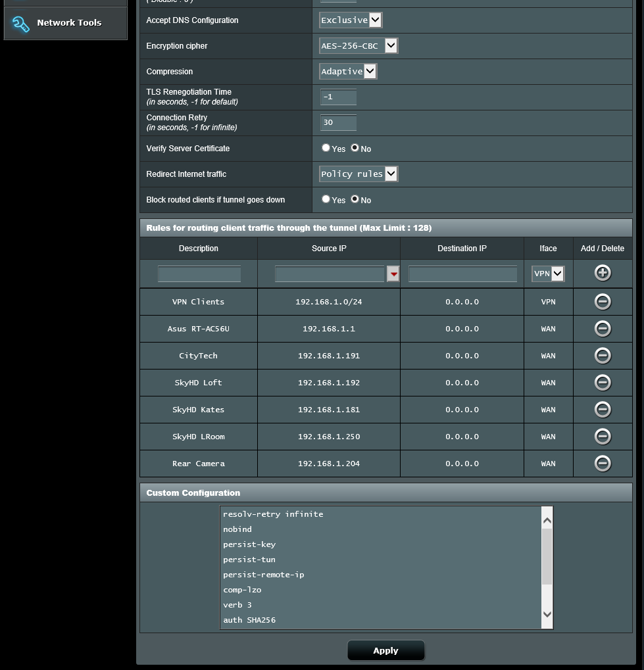Click the Rear Camera description cell

tap(199, 463)
